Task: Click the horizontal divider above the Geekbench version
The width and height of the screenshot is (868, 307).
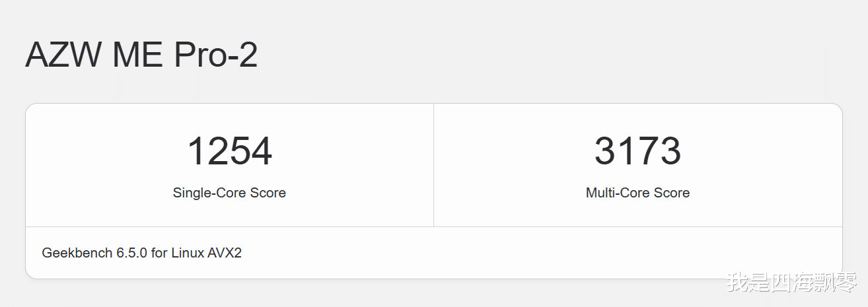Action: coord(433,226)
